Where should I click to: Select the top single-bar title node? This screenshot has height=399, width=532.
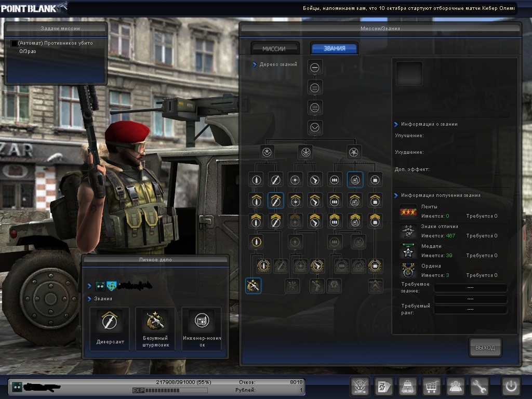[315, 67]
